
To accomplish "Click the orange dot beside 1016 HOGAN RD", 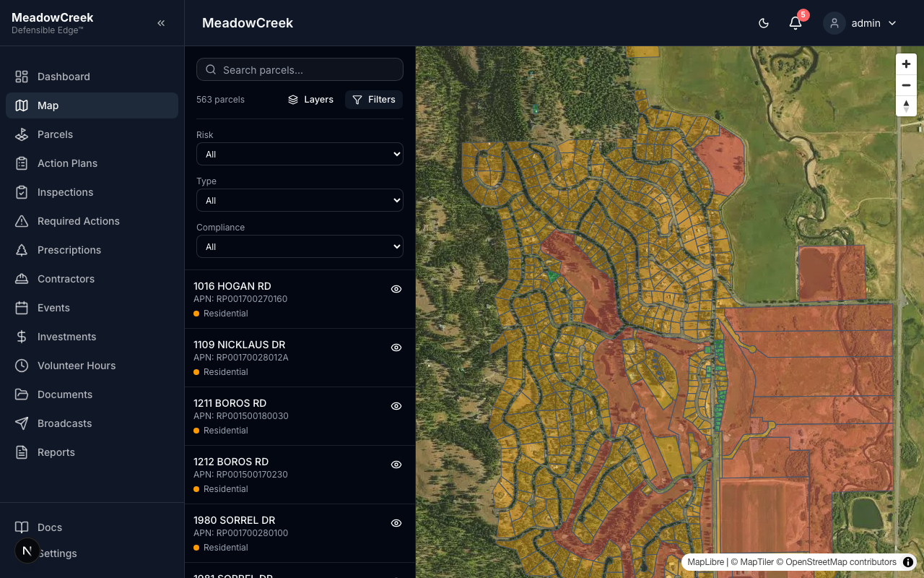I will [x=196, y=314].
